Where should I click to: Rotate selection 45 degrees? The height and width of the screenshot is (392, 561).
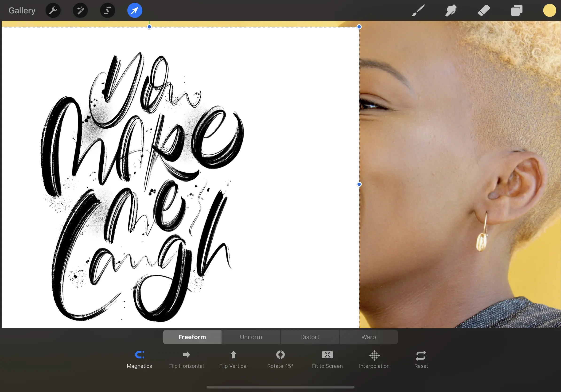pos(280,358)
